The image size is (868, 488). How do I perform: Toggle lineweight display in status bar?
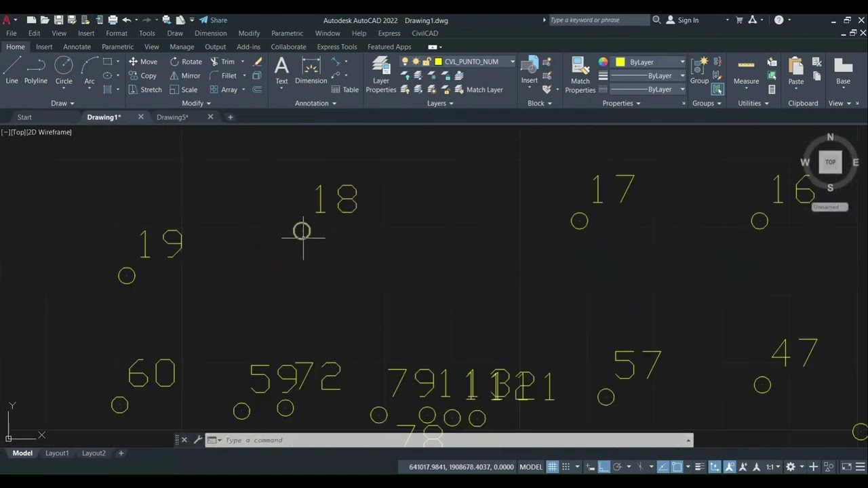[x=700, y=467]
